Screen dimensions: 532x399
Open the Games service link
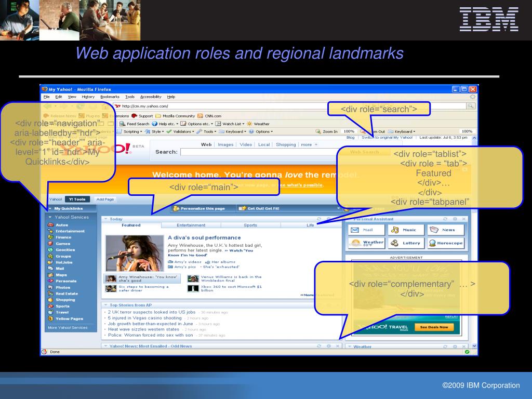tap(63, 244)
